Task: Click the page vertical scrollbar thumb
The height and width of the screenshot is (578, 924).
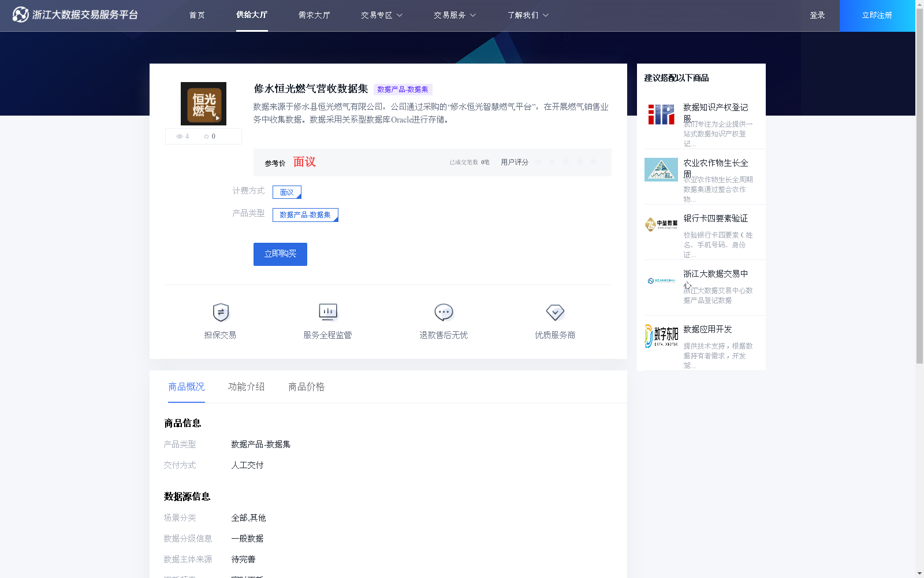Action: [919, 186]
